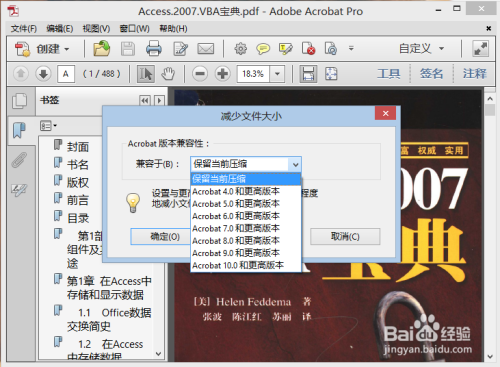Click the Open file folder icon
500x367 pixels.
[102, 49]
